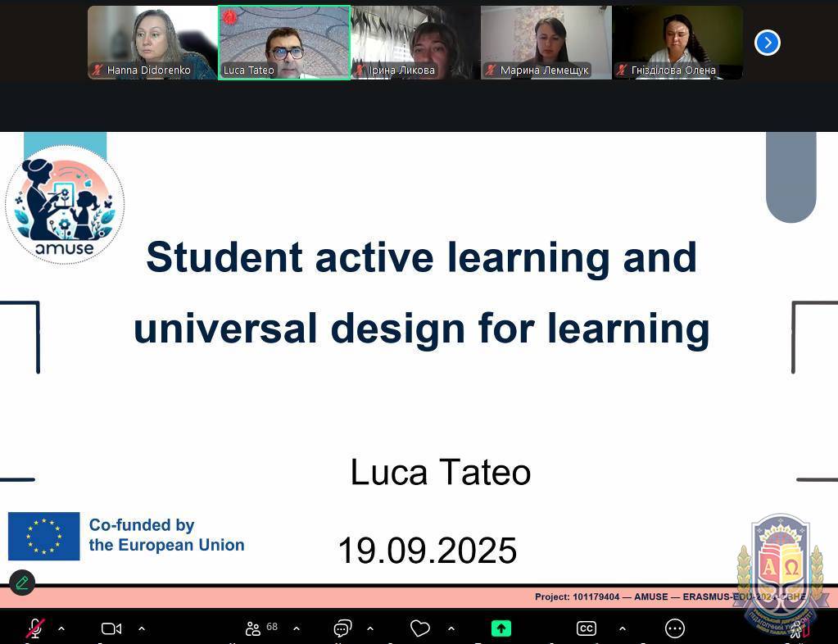Open the Chat panel
Viewport: 838px width, 644px height.
[x=342, y=628]
